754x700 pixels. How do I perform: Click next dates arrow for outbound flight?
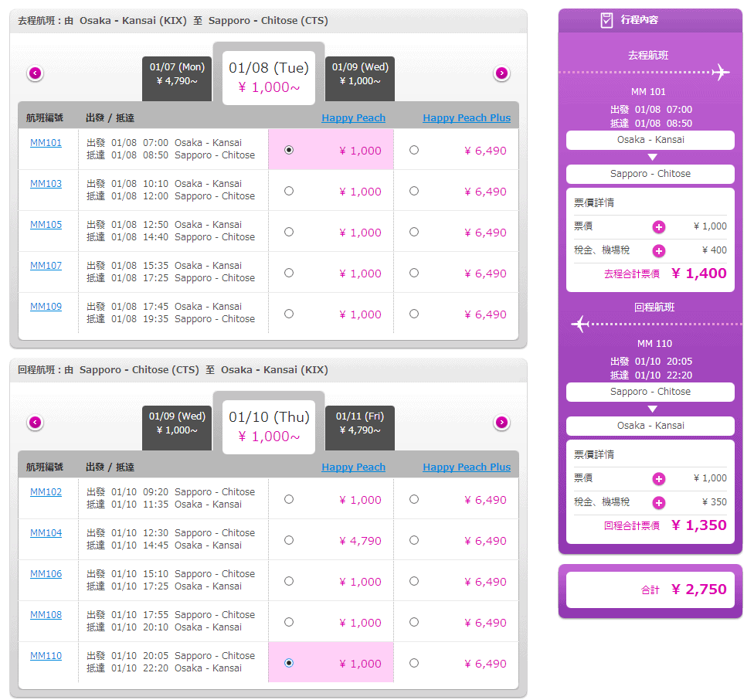(x=502, y=73)
